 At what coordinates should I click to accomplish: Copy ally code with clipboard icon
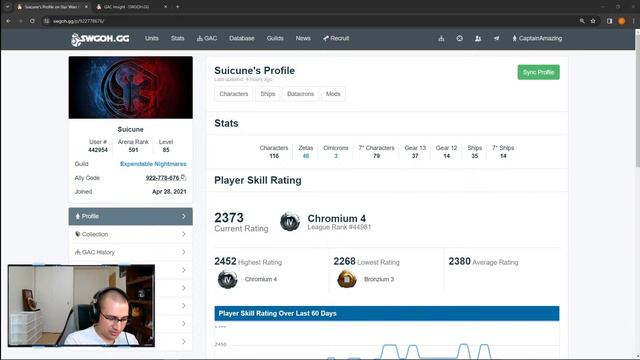coord(183,177)
